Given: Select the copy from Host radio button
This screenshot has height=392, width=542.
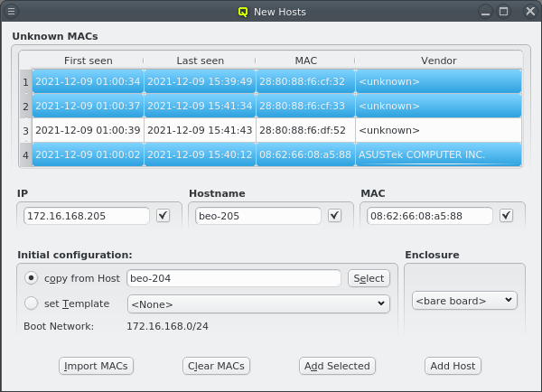Looking at the screenshot, I should pyautogui.click(x=31, y=278).
